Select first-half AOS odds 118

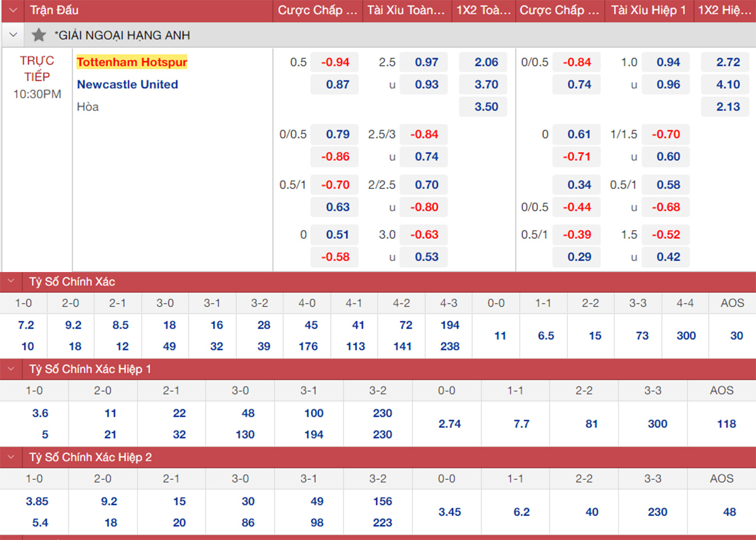[726, 424]
